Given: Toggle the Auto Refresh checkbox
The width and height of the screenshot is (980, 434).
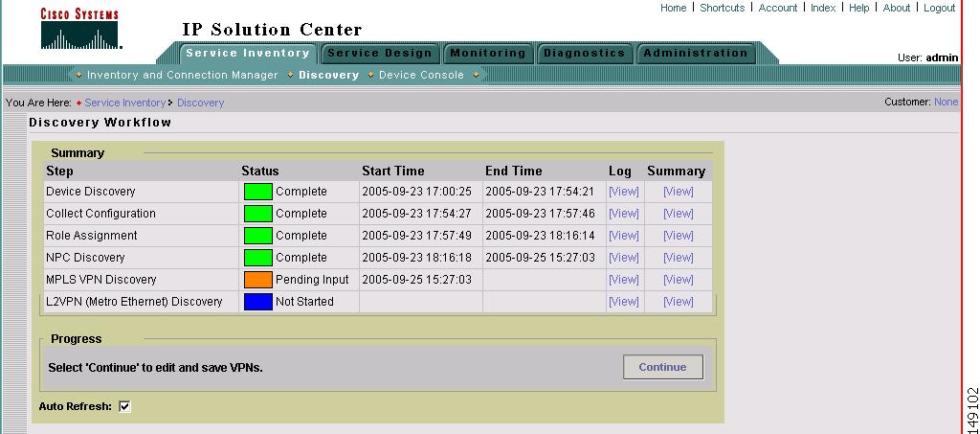Looking at the screenshot, I should (125, 406).
